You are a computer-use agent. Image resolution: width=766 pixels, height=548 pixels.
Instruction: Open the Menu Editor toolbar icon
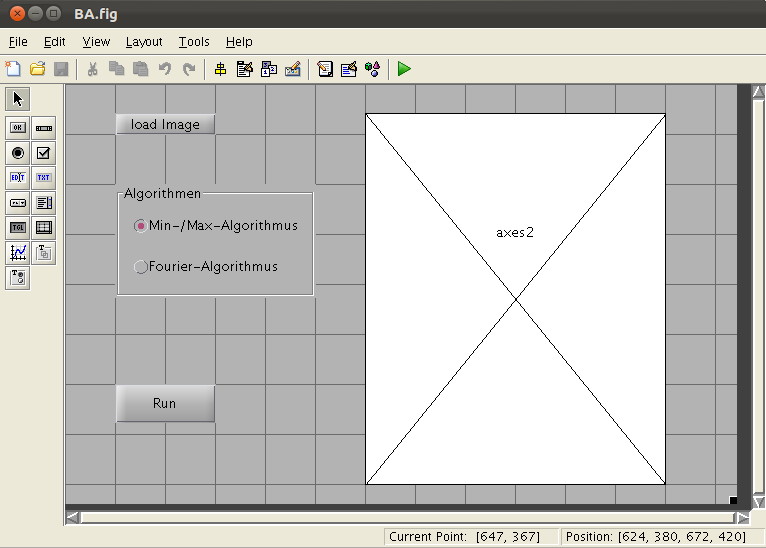(x=245, y=69)
